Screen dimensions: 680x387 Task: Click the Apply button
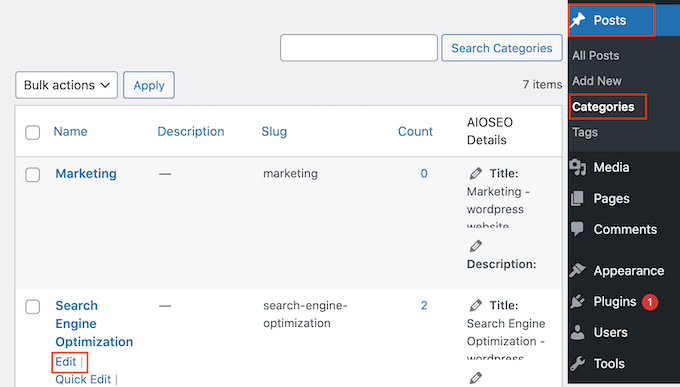pyautogui.click(x=149, y=85)
